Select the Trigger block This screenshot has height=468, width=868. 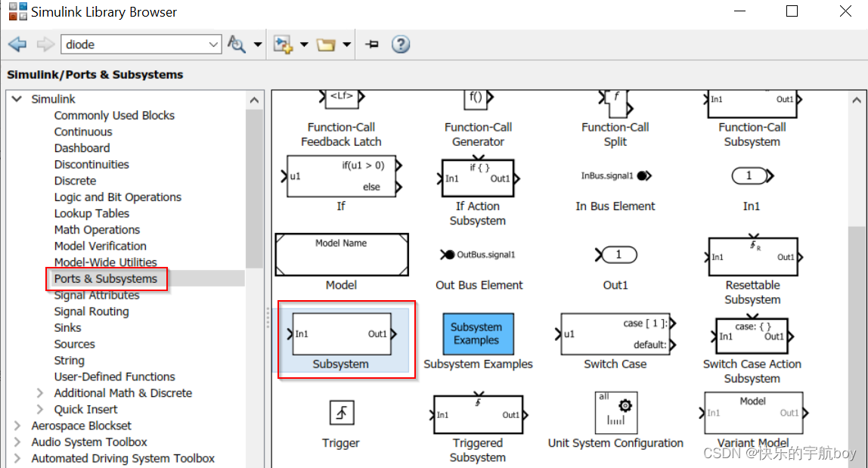(x=342, y=413)
